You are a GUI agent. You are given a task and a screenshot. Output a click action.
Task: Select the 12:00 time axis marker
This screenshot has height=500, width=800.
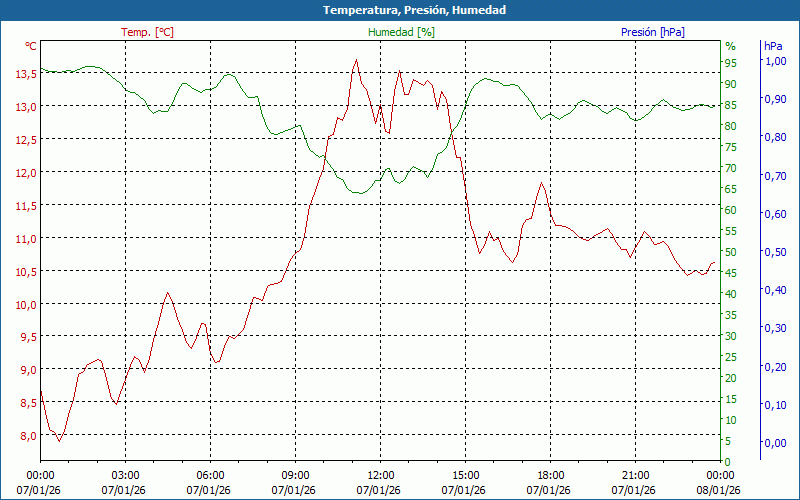[x=380, y=475]
